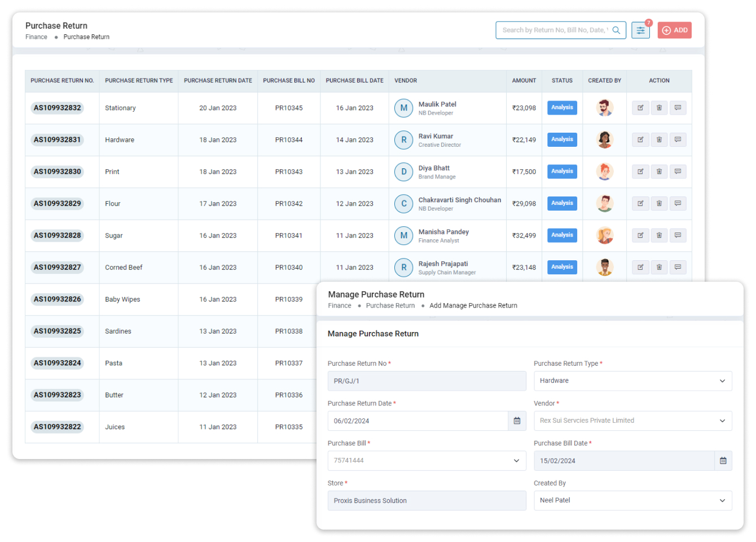Click the Analysis status for Maulik Patel's return
This screenshot has width=756, height=542.
[562, 107]
